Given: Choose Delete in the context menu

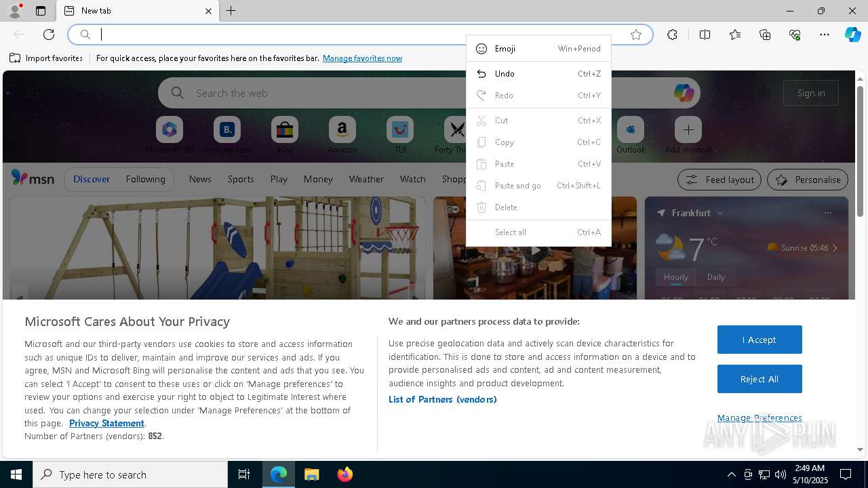Looking at the screenshot, I should click(538, 207).
